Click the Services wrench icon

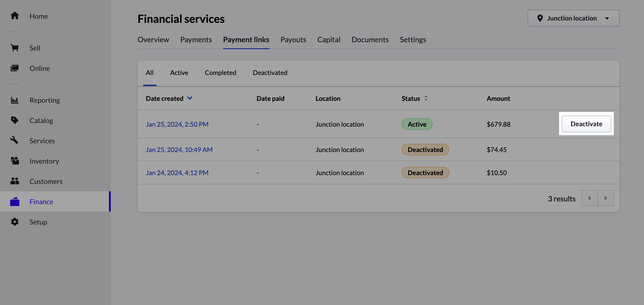14,140
